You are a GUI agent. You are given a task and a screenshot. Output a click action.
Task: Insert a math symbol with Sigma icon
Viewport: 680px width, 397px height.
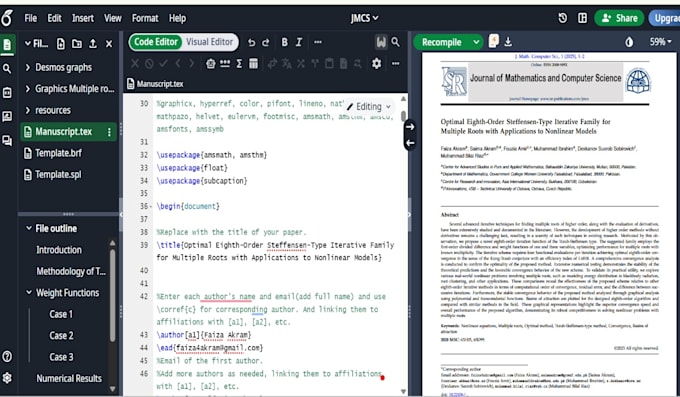tap(239, 64)
